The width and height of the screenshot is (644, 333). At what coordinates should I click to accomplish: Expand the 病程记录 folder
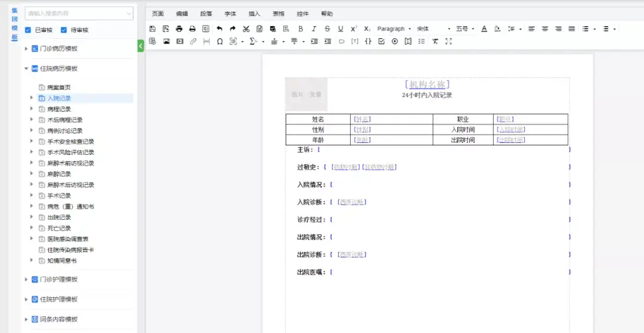click(32, 108)
